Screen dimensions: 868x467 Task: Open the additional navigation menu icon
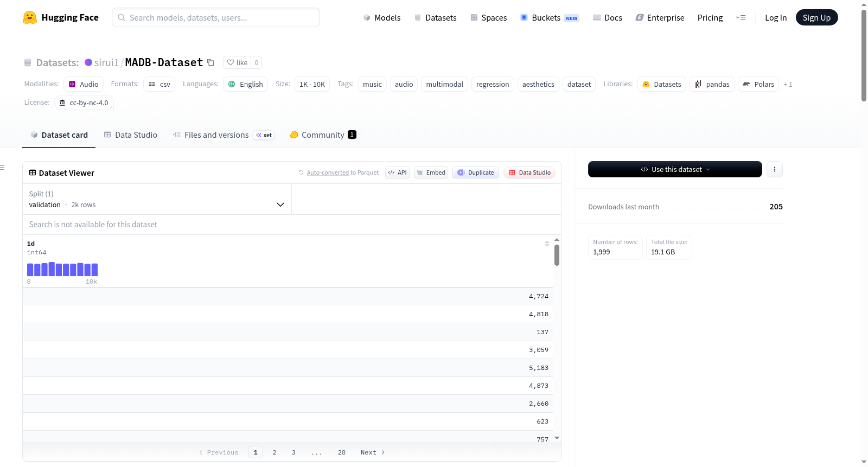(741, 17)
